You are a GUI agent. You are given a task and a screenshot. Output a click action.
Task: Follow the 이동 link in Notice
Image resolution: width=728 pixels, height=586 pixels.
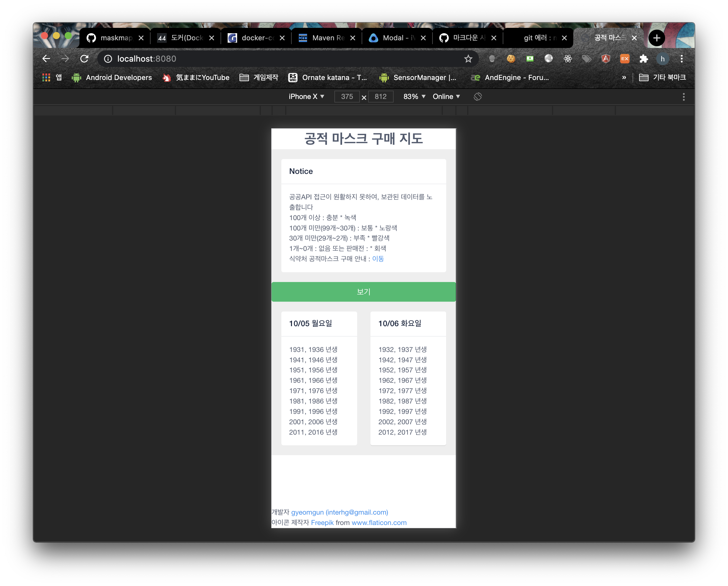pos(378,259)
